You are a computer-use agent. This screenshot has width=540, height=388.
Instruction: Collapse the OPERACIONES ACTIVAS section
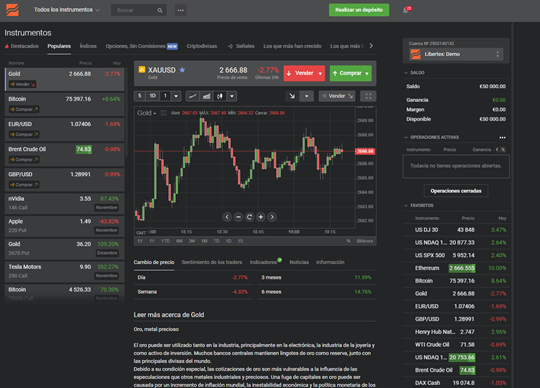406,137
